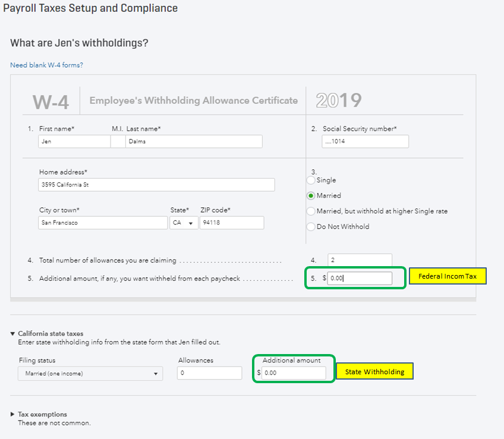Collapse the California state taxes section
The height and width of the screenshot is (439, 504).
pos(13,334)
